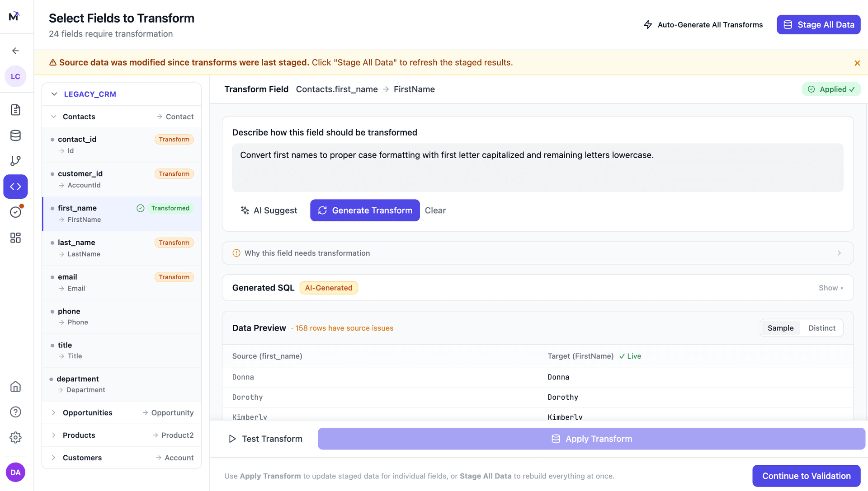Click the home icon in the sidebar
Image resolution: width=868 pixels, height=491 pixels.
[15, 387]
